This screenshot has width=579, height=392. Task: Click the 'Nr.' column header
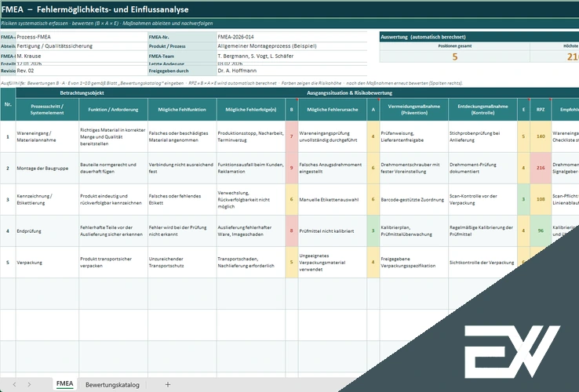pyautogui.click(x=8, y=104)
